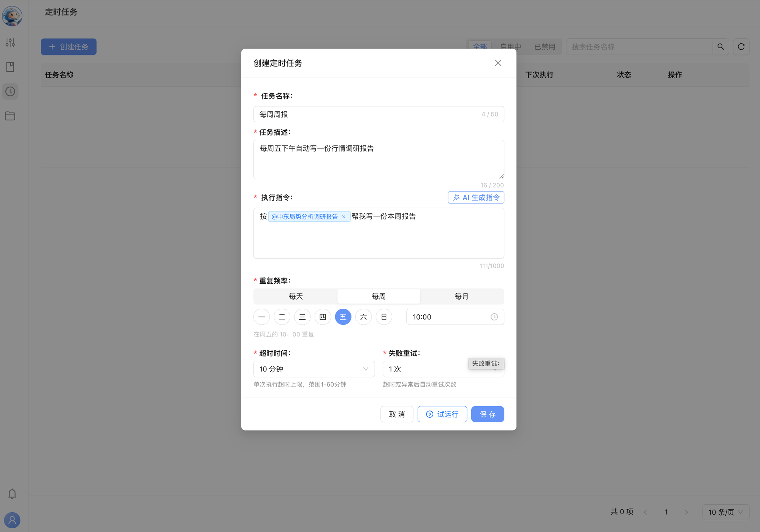Click the search magnifier icon
The height and width of the screenshot is (532, 760).
tap(720, 47)
